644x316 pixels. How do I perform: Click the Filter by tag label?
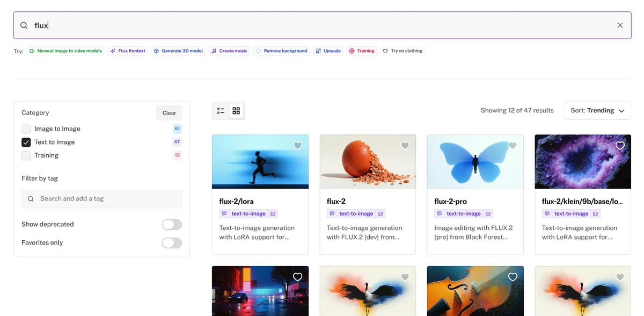pyautogui.click(x=40, y=178)
